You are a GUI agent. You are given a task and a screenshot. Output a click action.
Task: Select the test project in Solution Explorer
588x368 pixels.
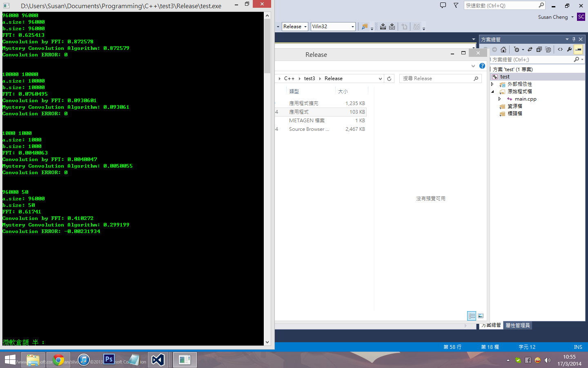[x=505, y=77]
